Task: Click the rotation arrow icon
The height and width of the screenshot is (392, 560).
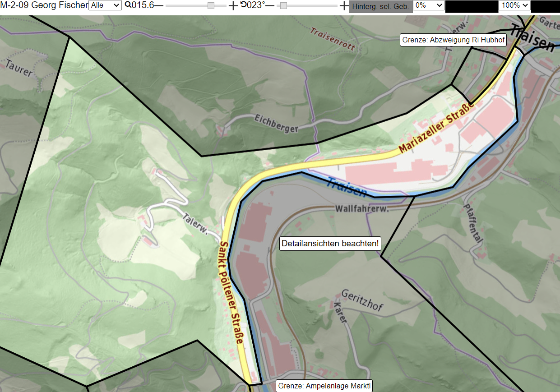Action: (x=243, y=5)
